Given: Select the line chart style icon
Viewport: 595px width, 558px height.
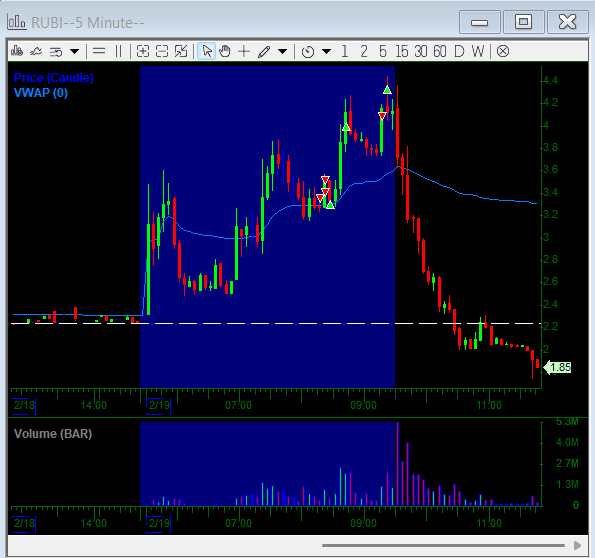Looking at the screenshot, I should click(36, 51).
